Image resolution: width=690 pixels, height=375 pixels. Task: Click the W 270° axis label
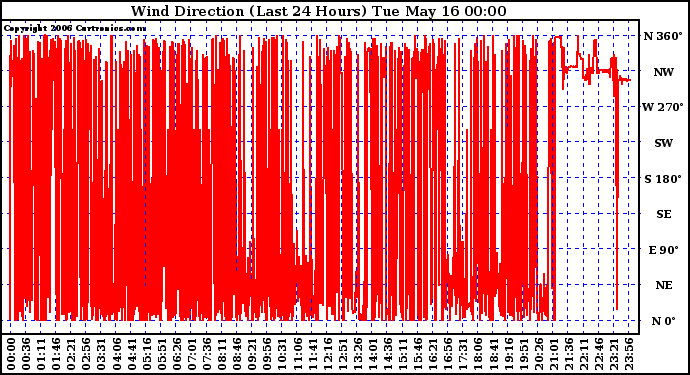pos(663,107)
